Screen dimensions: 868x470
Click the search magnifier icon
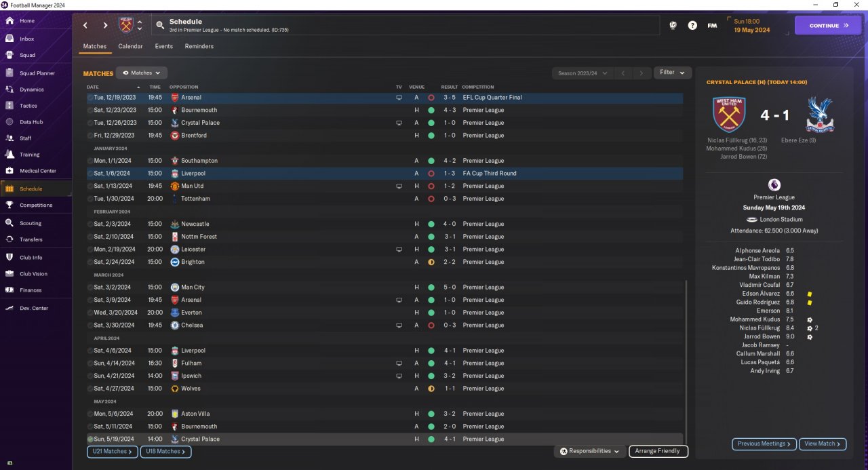[160, 26]
